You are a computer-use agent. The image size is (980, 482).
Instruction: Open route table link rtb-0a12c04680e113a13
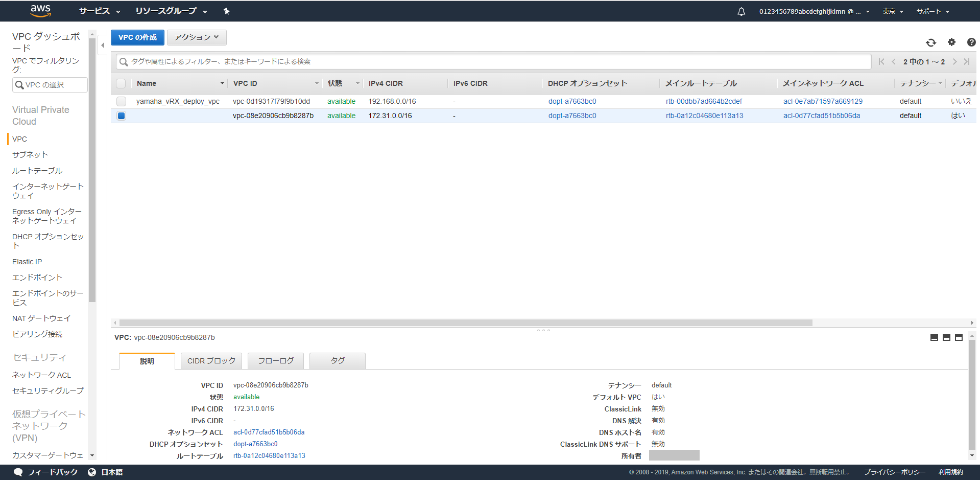tap(705, 116)
